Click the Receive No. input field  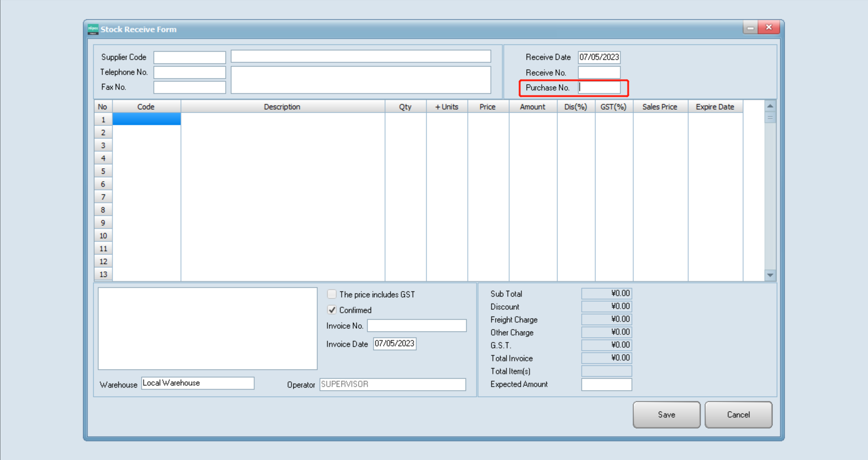(x=599, y=72)
